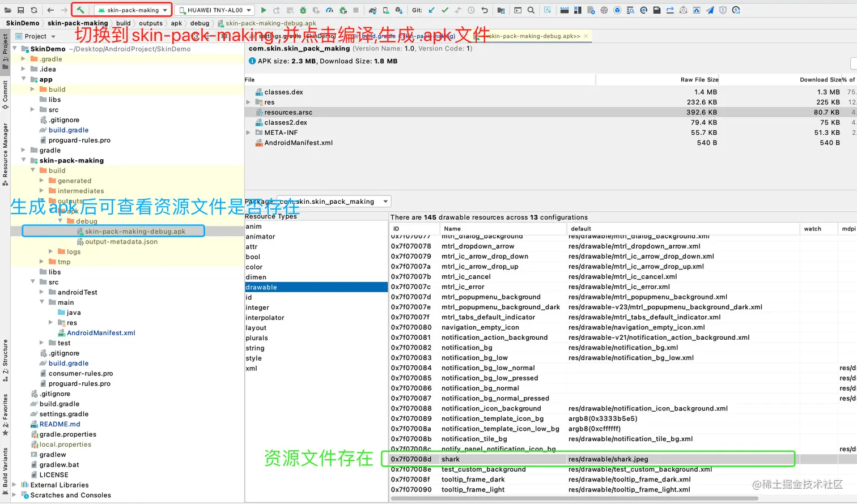The width and height of the screenshot is (857, 504).
Task: Expand the logs folder node
Action: (50, 251)
